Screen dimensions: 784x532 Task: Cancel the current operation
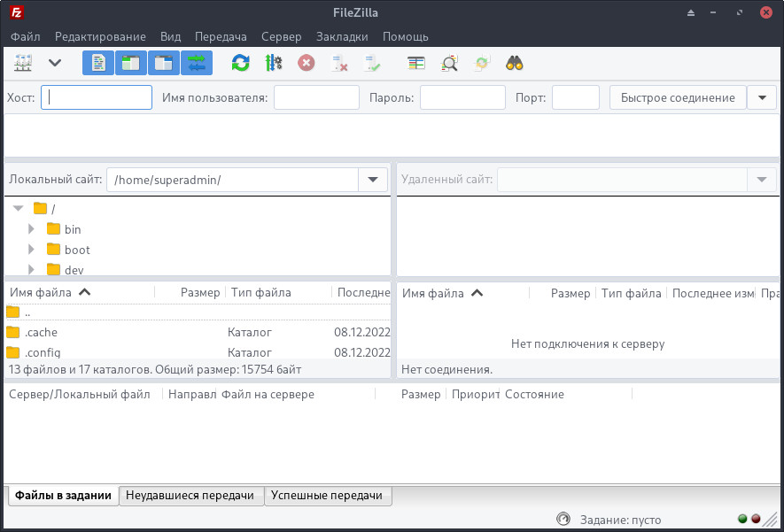(306, 64)
